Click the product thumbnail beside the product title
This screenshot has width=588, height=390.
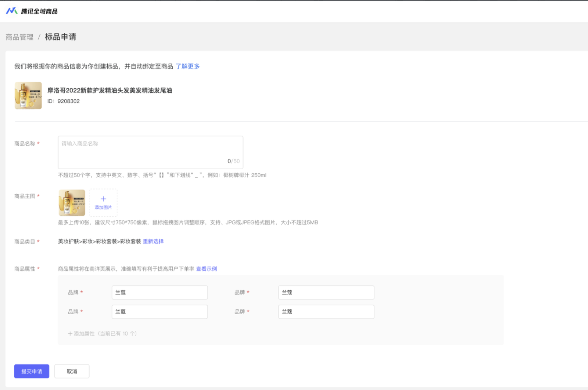[28, 96]
